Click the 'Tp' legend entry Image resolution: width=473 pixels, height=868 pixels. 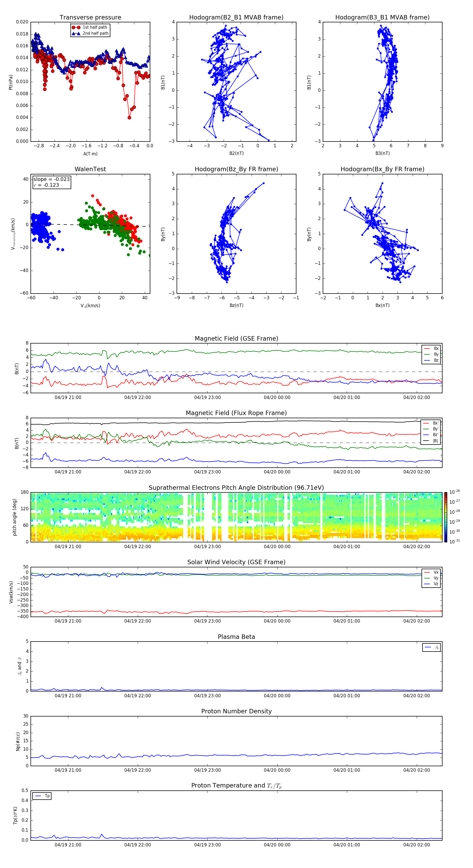(x=42, y=796)
